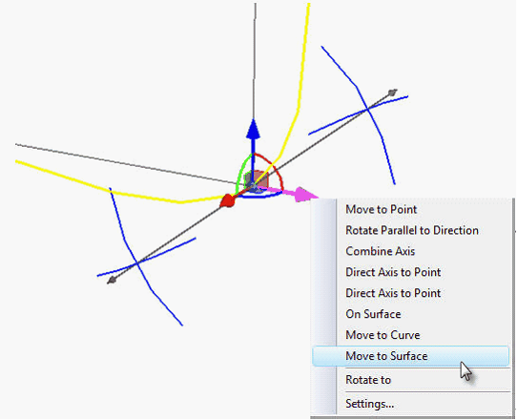Viewport: 517px width, 420px height.
Task: Choose Rotate Parallel to Direction
Action: tap(412, 230)
